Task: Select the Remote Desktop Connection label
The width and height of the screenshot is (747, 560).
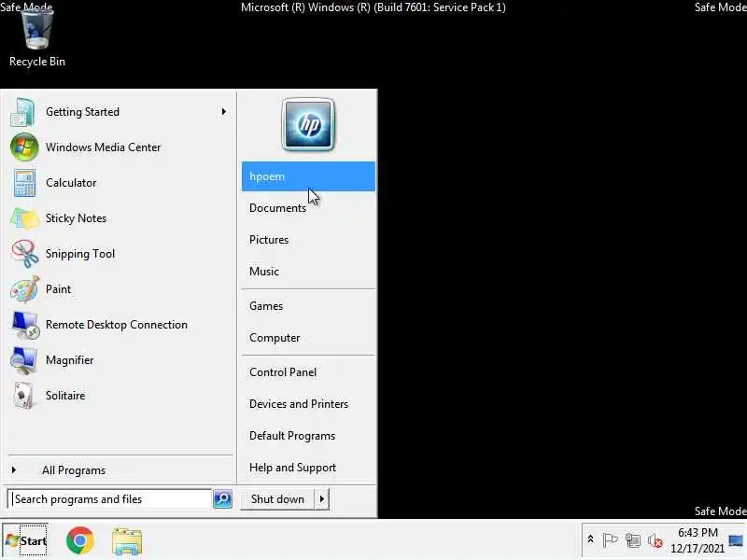Action: (x=116, y=325)
